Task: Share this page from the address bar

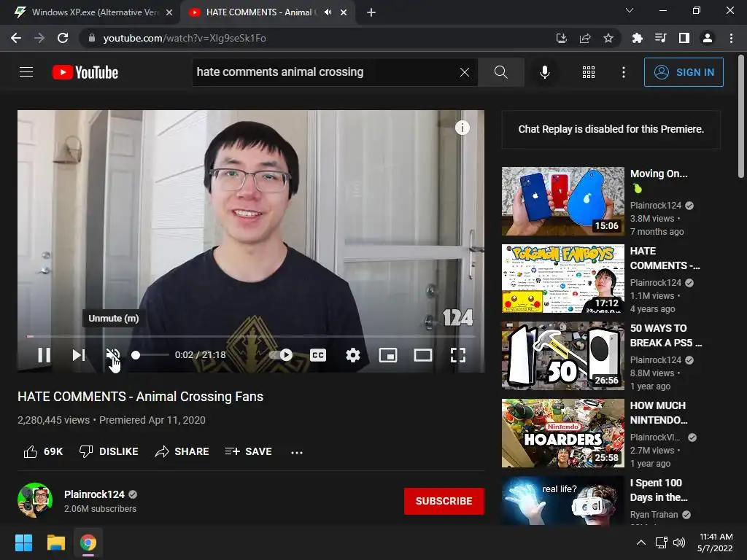Action: [584, 38]
